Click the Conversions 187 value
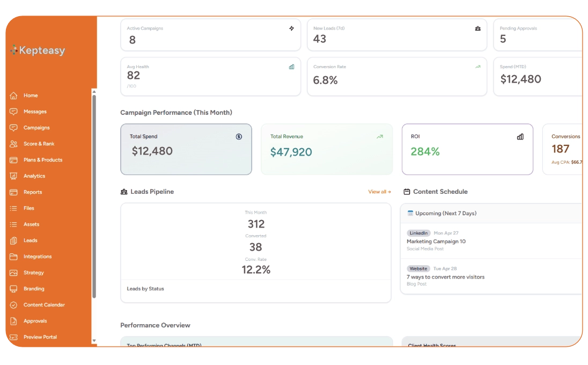The width and height of the screenshot is (588, 365). pos(560,149)
